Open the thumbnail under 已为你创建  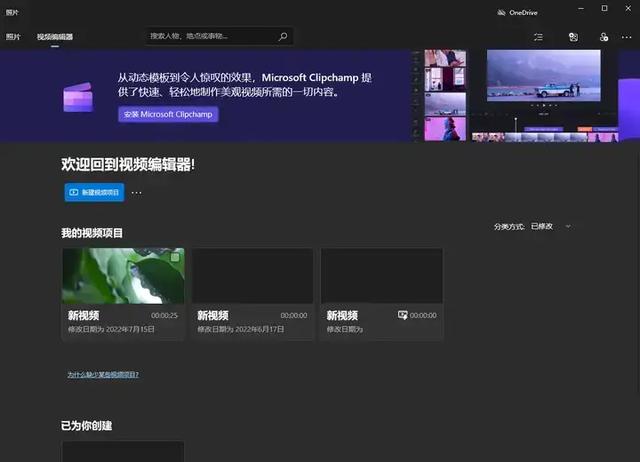[x=123, y=451]
